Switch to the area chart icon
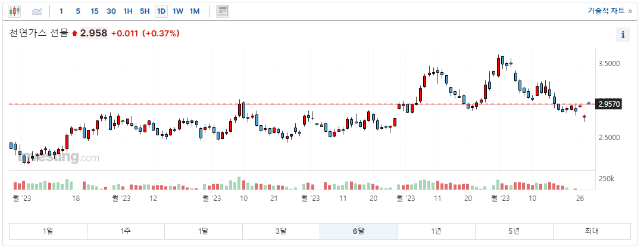Image resolution: width=644 pixels, height=248 pixels. pyautogui.click(x=37, y=11)
